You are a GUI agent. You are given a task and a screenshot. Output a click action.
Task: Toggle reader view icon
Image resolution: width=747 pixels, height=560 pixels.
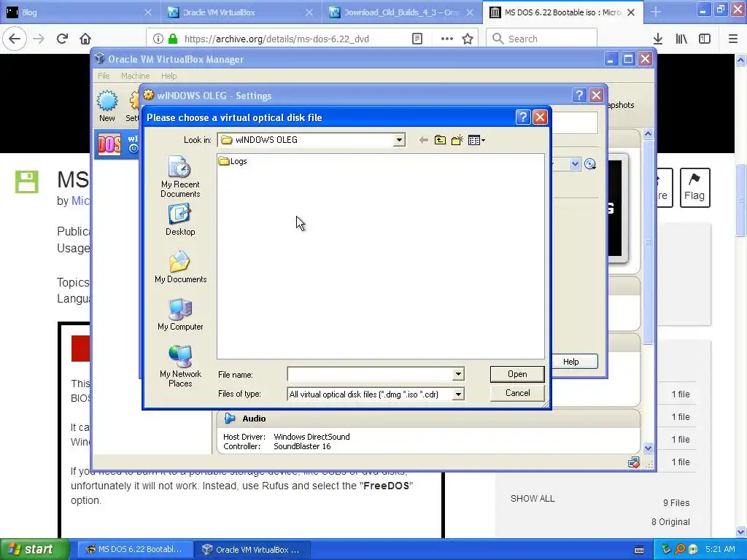point(417,39)
